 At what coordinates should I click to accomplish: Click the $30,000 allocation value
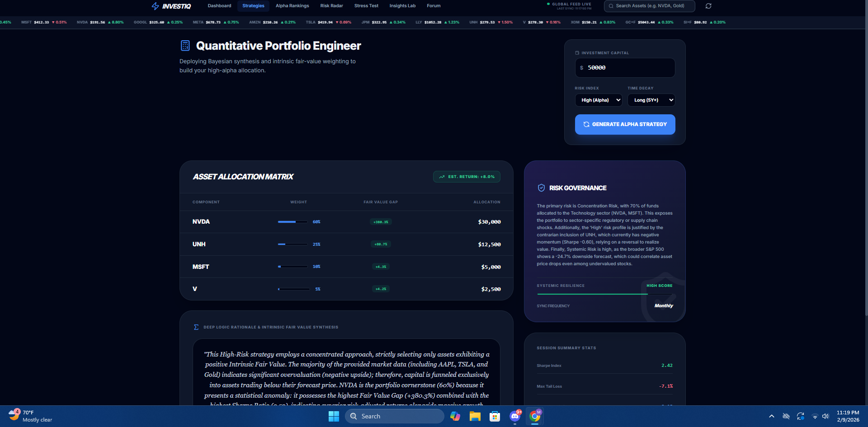tap(489, 222)
